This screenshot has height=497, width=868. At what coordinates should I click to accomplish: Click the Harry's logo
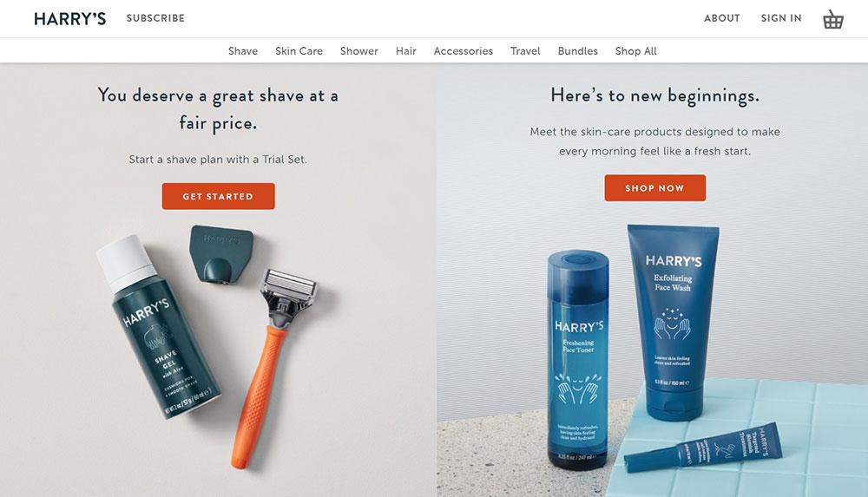(69, 19)
